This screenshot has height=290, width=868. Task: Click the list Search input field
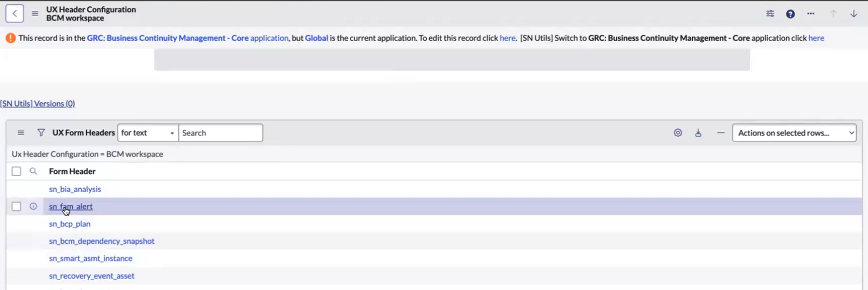[x=221, y=133]
